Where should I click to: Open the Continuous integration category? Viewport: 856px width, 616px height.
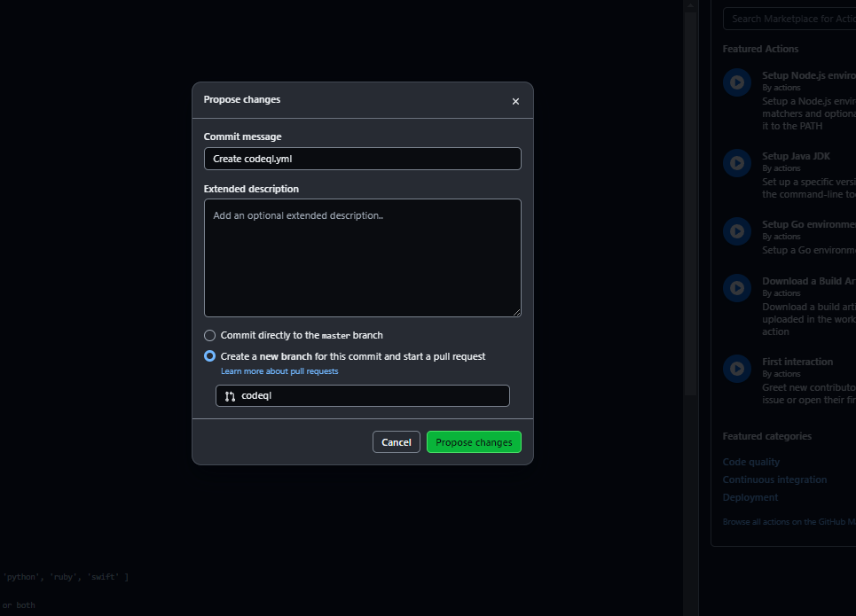pyautogui.click(x=774, y=480)
